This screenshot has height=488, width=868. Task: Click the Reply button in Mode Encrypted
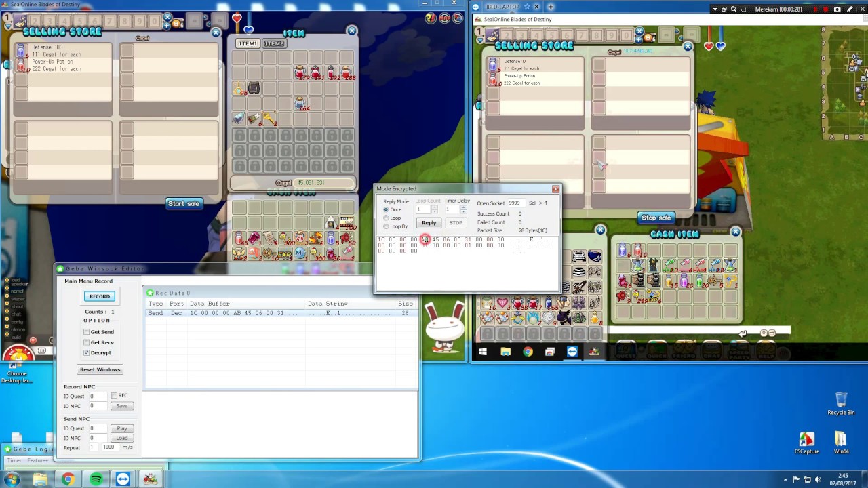pyautogui.click(x=429, y=223)
